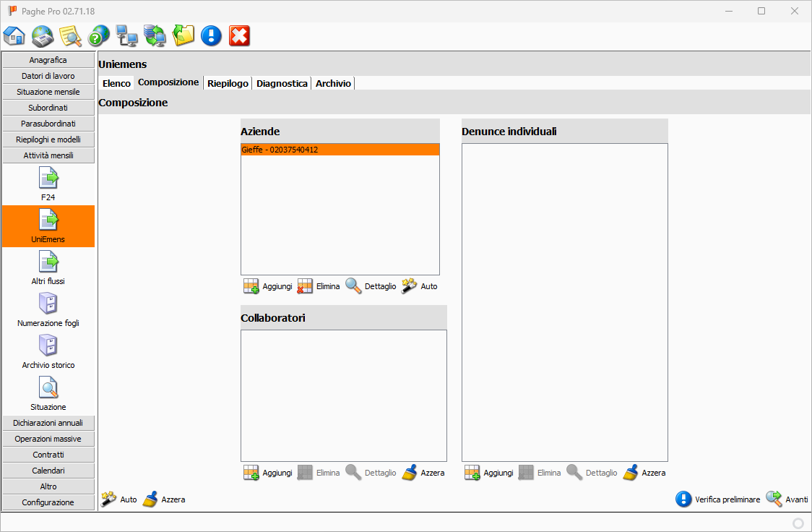Open Archivio storico in the sidebar
This screenshot has width=812, height=532.
48,351
